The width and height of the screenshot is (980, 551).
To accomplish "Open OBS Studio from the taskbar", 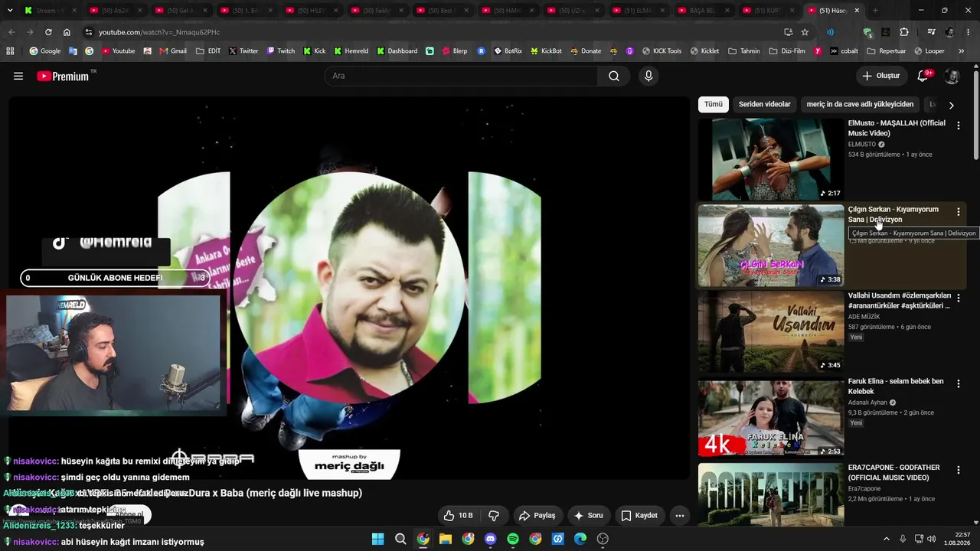I will (x=603, y=539).
